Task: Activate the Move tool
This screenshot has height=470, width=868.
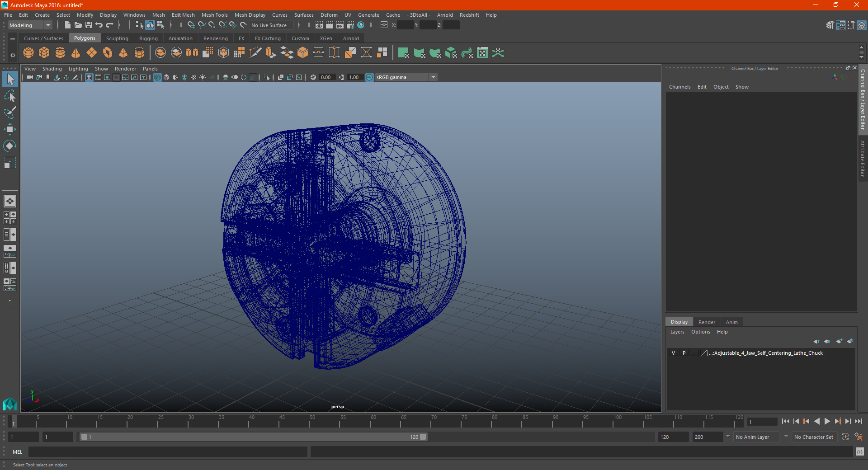Action: click(x=10, y=129)
